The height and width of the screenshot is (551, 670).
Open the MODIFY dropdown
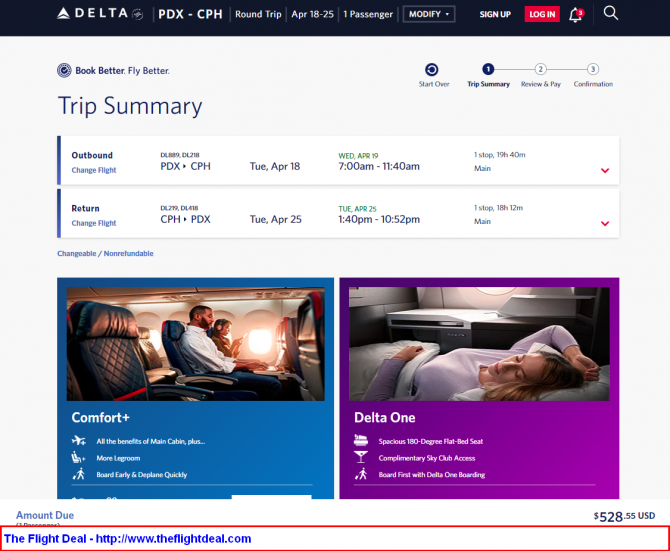pos(429,14)
